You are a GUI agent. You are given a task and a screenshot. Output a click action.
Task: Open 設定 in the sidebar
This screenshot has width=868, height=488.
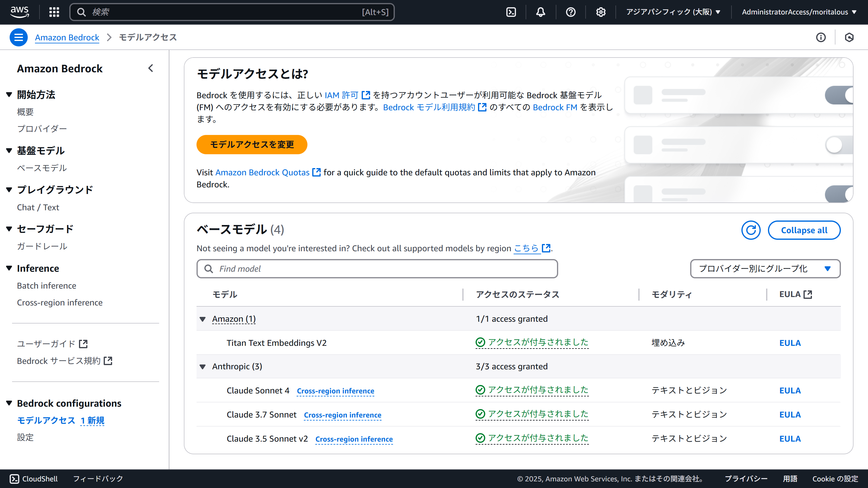26,437
